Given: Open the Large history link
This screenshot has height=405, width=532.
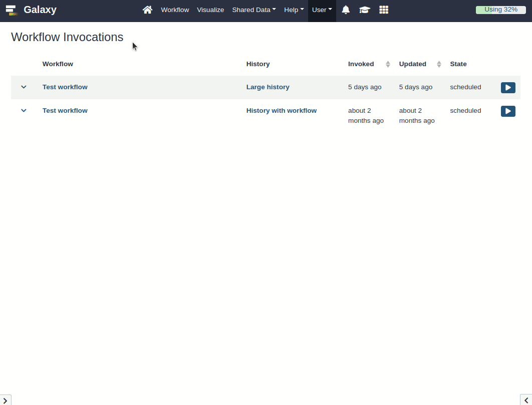Looking at the screenshot, I should (x=268, y=87).
